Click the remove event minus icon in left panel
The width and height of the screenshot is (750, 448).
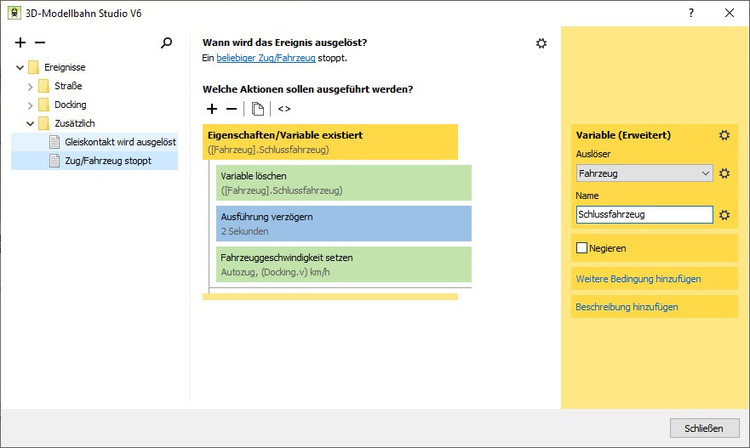40,43
